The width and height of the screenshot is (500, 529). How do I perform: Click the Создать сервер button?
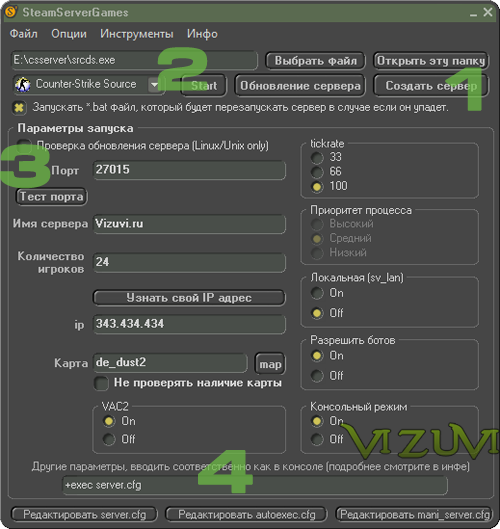click(x=431, y=86)
